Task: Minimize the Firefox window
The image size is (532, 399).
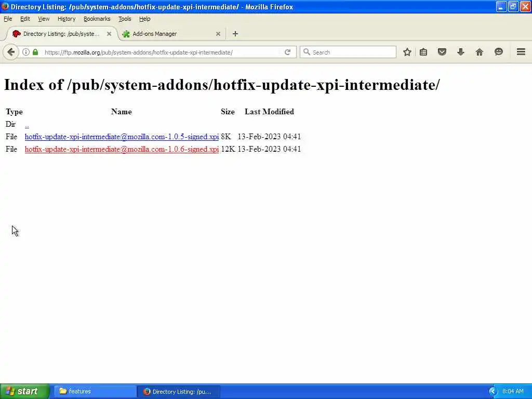Action: click(x=501, y=6)
